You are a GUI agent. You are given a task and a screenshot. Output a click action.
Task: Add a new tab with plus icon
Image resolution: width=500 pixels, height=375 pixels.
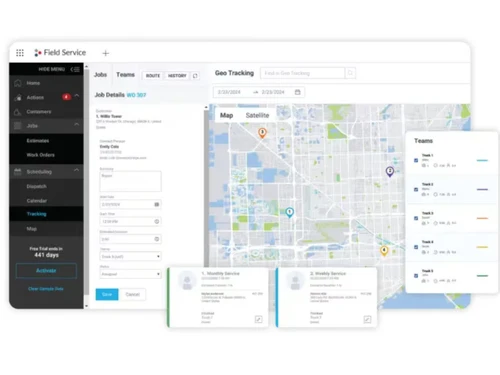106,53
